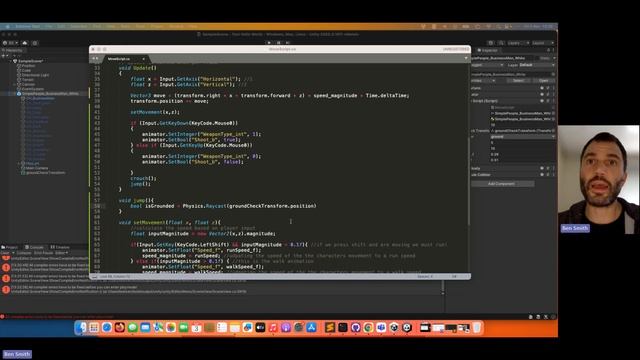This screenshot has width=640, height=360.
Task: Open Apple TV from the Dock
Action: click(260, 327)
